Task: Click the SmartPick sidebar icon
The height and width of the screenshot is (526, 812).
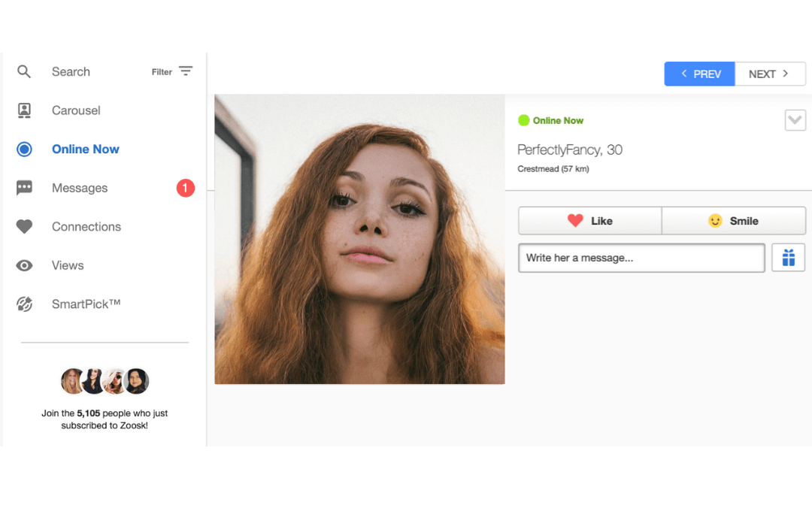Action: [24, 304]
